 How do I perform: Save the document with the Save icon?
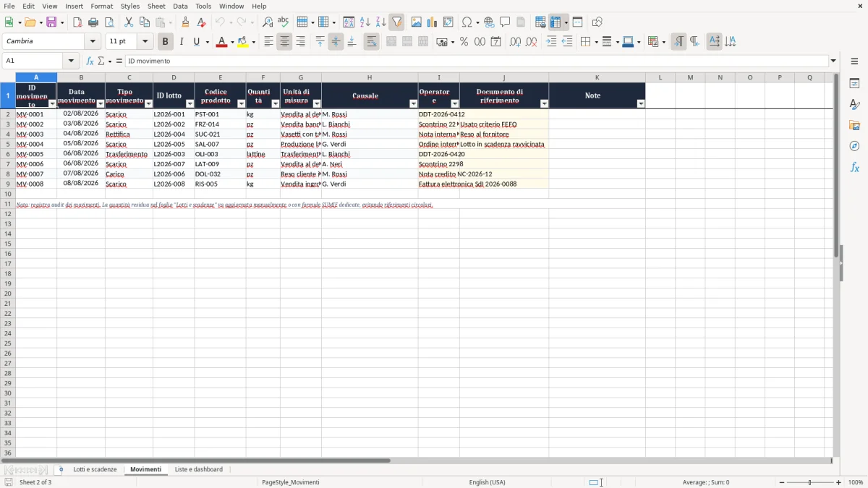(51, 22)
